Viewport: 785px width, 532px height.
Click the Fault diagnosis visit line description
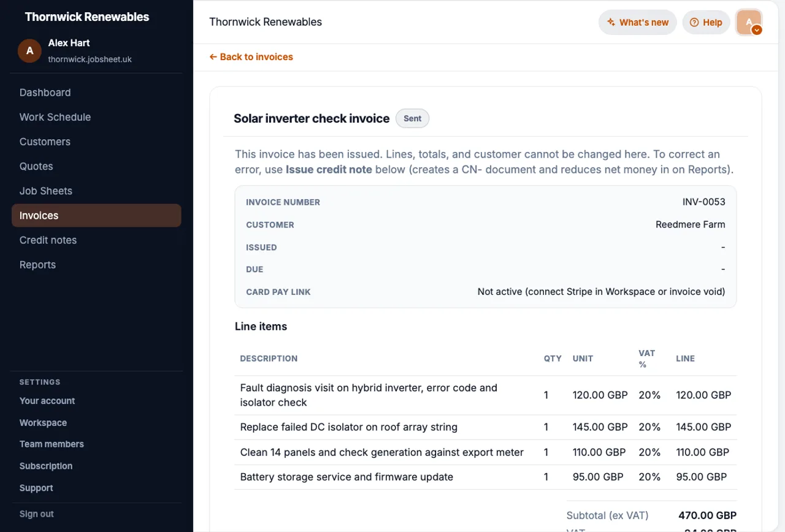click(x=369, y=395)
